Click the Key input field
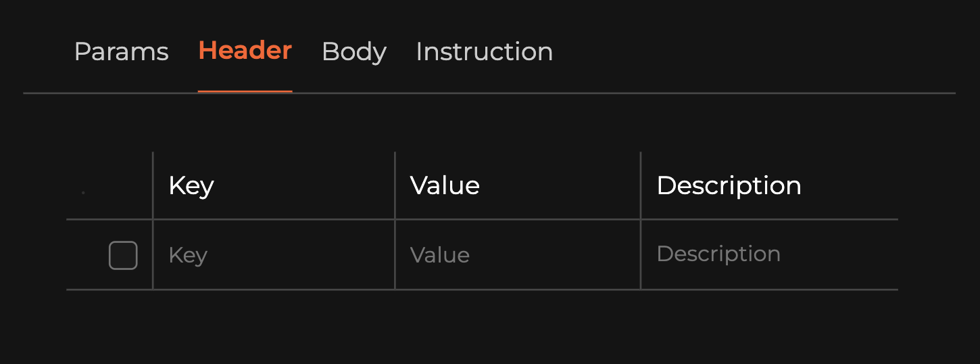 pyautogui.click(x=273, y=255)
